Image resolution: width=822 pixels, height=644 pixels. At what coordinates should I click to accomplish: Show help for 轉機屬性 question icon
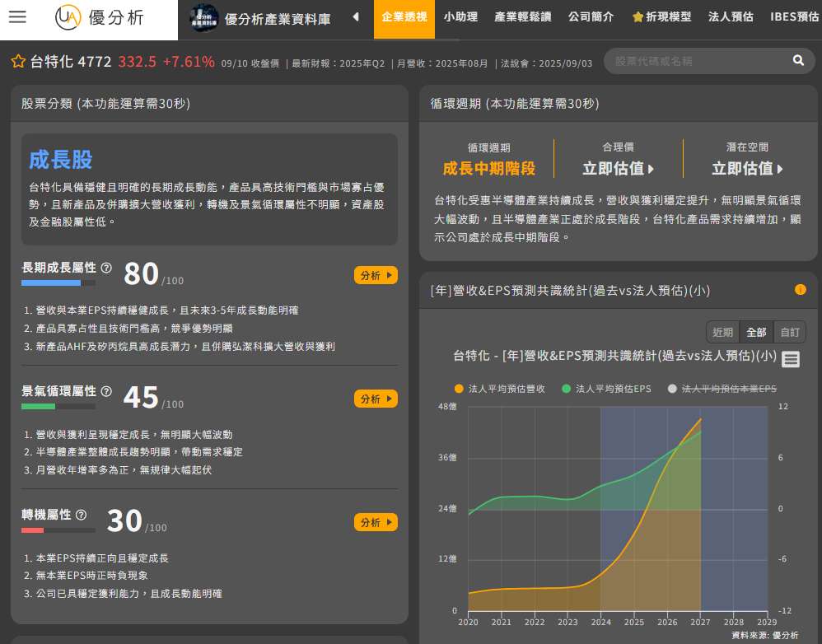81,515
